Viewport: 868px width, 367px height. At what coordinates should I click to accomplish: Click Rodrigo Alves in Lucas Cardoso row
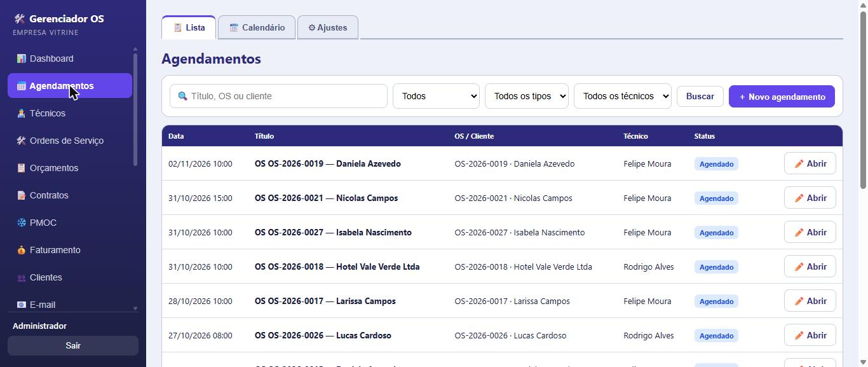pos(649,335)
